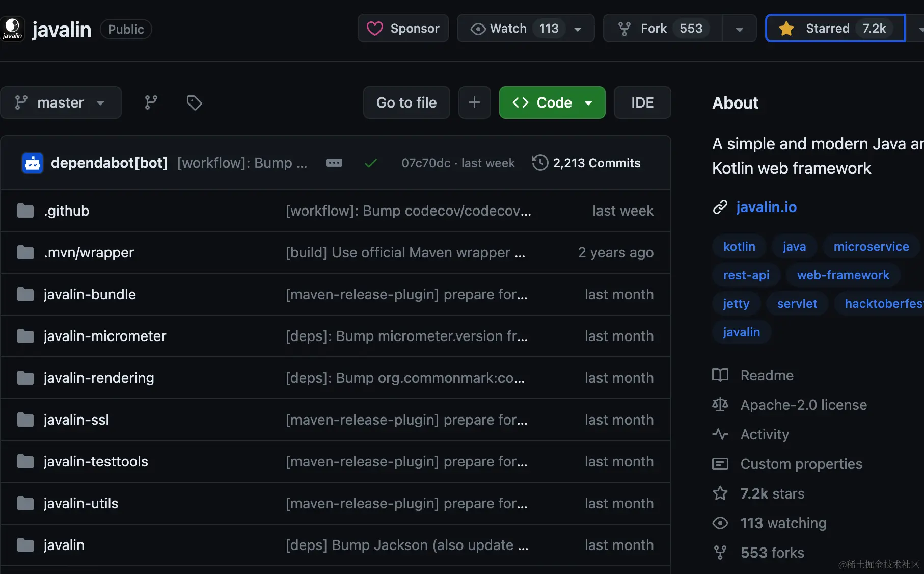Open the Apache-2.0 license link
Image resolution: width=924 pixels, height=574 pixels.
tap(803, 405)
